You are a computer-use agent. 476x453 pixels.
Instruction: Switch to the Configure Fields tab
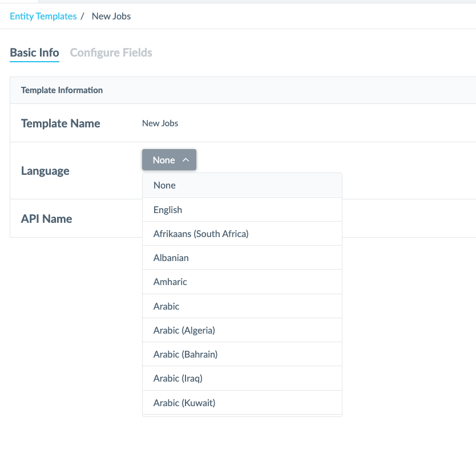(x=111, y=53)
